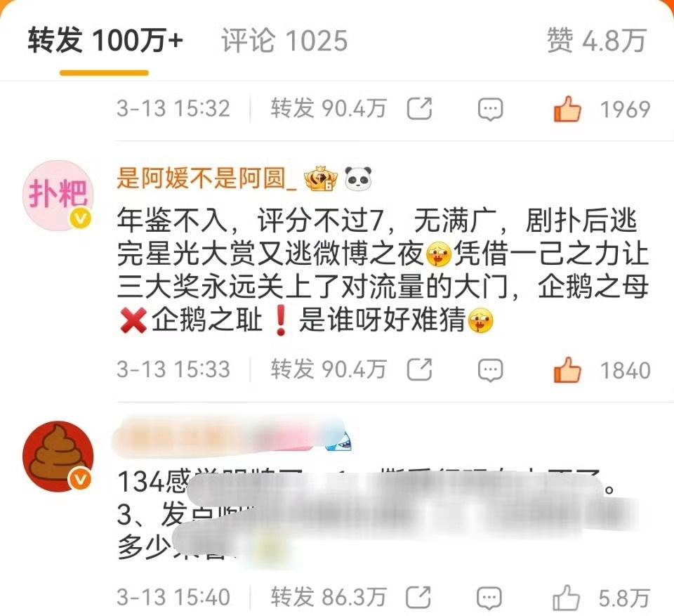Unlike the 15:32 post with 1969 likes

pyautogui.click(x=567, y=108)
